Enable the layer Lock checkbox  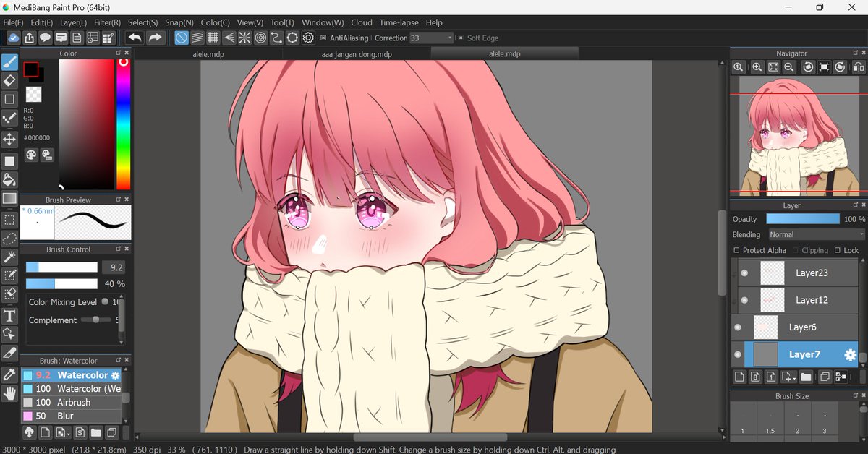click(838, 250)
